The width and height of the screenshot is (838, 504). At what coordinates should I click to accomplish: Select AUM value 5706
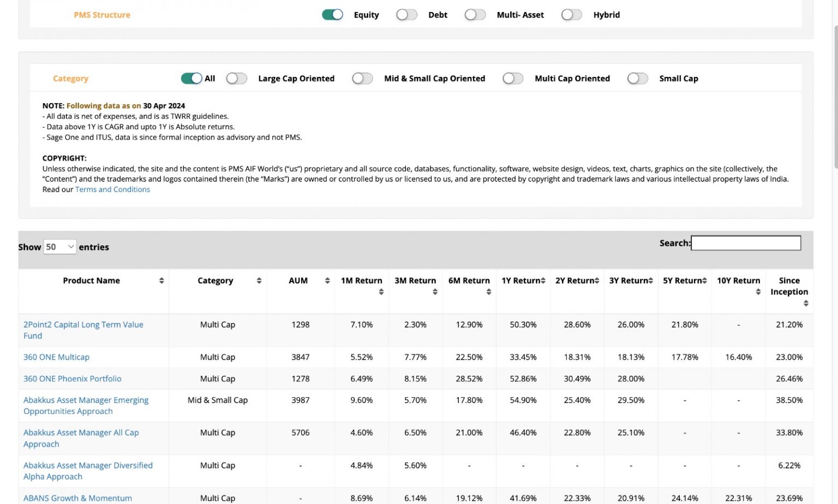click(301, 433)
